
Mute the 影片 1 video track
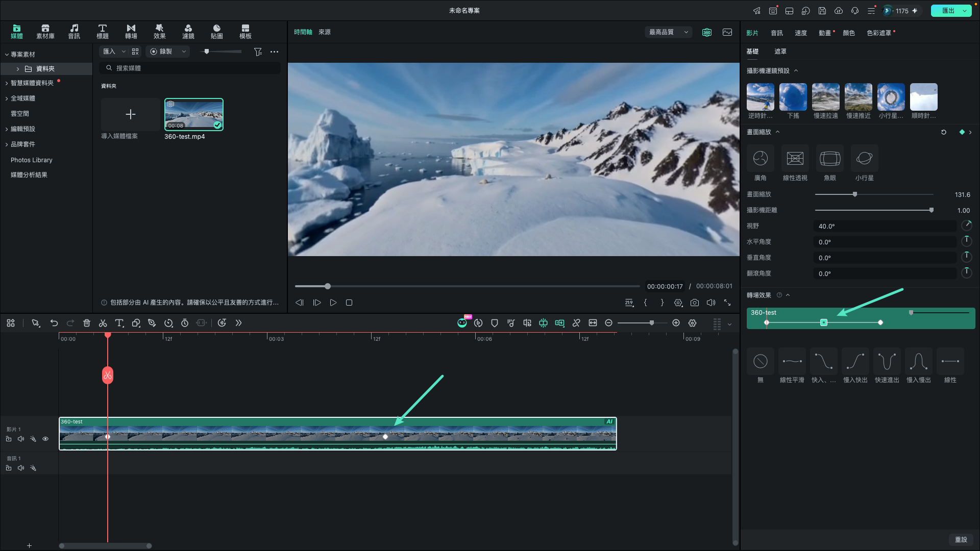[x=21, y=439]
